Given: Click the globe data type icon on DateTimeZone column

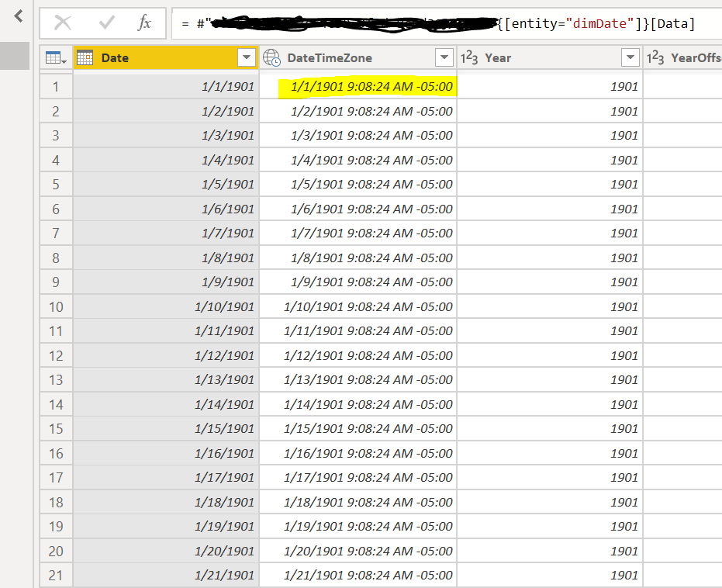Looking at the screenshot, I should [271, 57].
